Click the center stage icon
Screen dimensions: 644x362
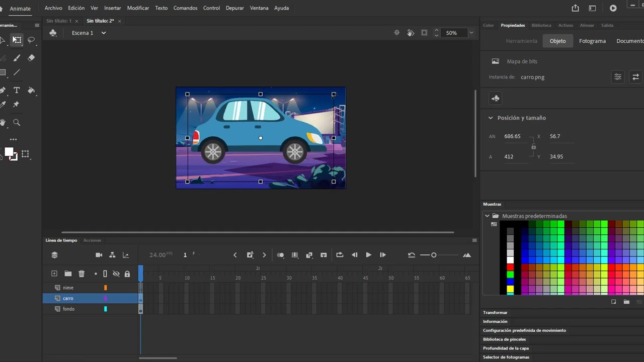click(x=396, y=33)
